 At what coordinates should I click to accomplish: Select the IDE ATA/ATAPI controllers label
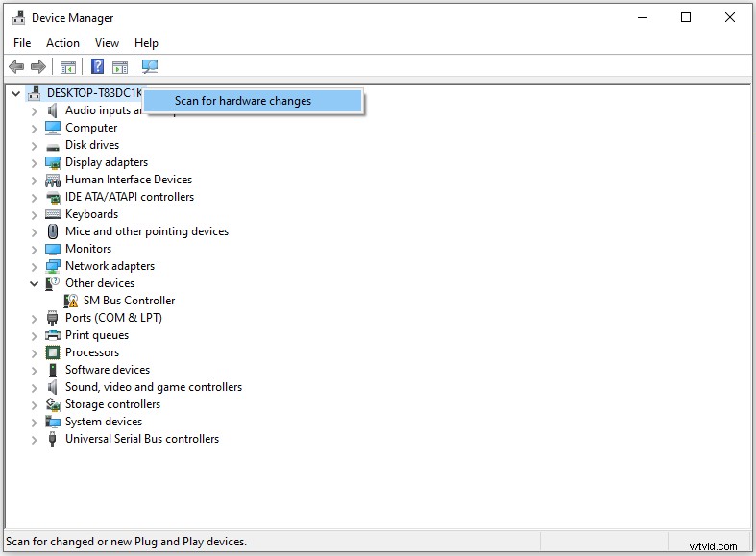(130, 197)
